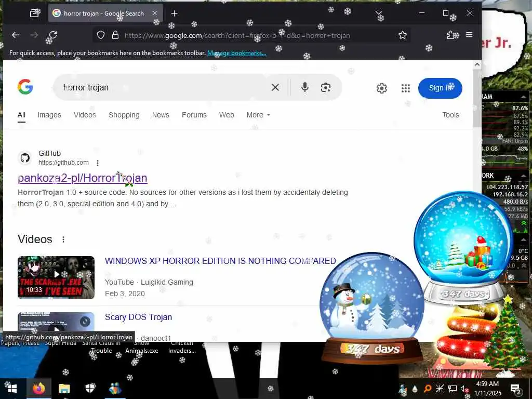Click the desktop Christmas tree decoration widget
532x399 pixels.
[506, 336]
